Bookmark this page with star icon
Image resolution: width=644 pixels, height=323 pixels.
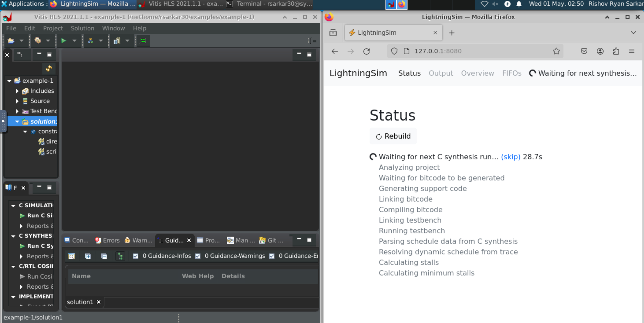coord(556,51)
